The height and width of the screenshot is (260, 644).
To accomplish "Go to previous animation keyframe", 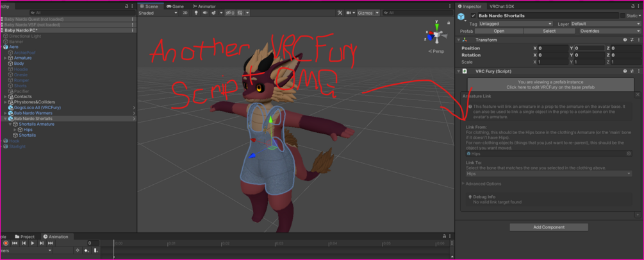I will coord(24,243).
